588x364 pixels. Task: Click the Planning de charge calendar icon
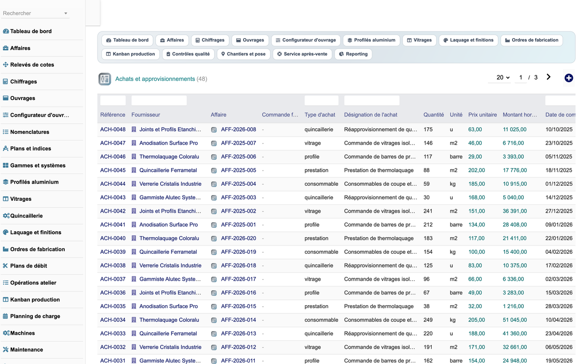point(6,316)
